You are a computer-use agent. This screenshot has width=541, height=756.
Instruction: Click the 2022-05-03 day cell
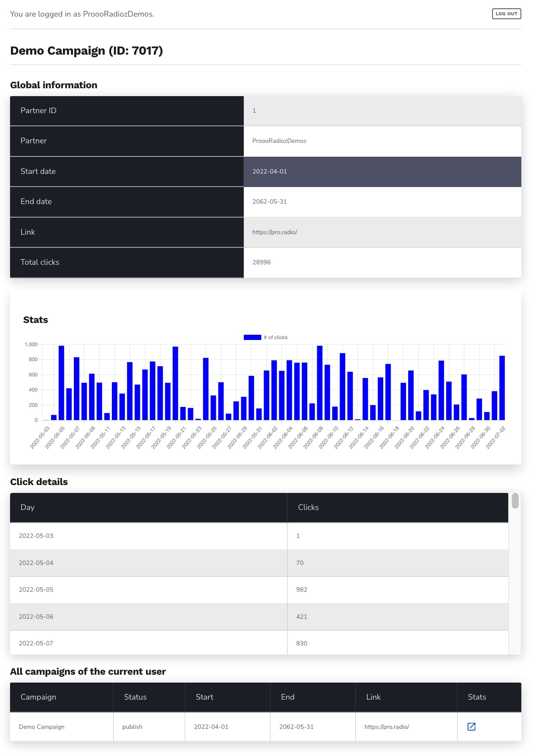[x=36, y=536]
